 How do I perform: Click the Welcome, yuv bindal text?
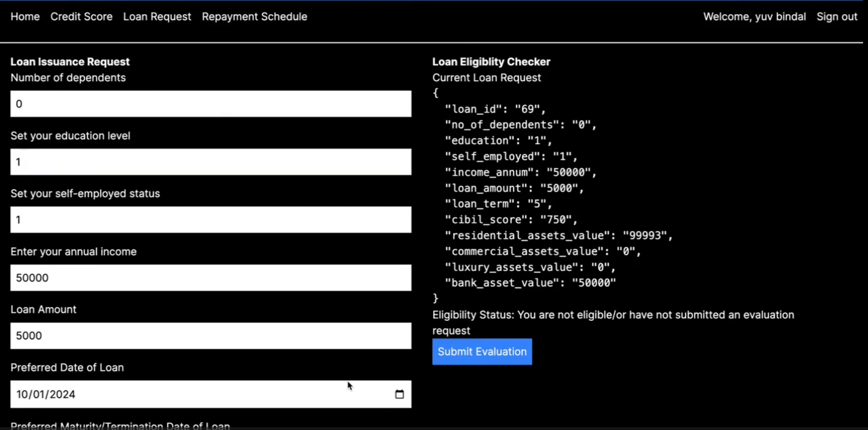tap(754, 17)
